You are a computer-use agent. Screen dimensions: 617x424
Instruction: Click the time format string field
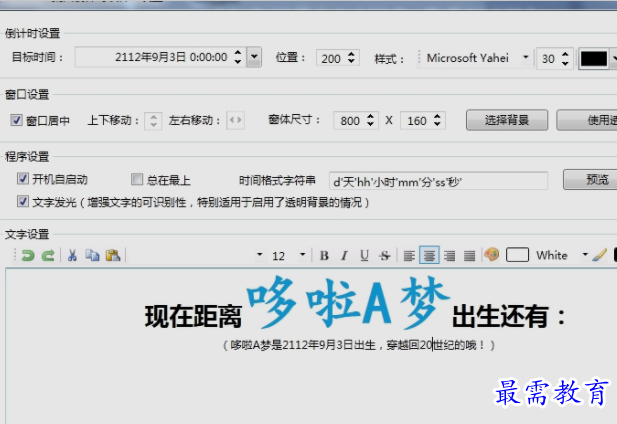point(438,181)
